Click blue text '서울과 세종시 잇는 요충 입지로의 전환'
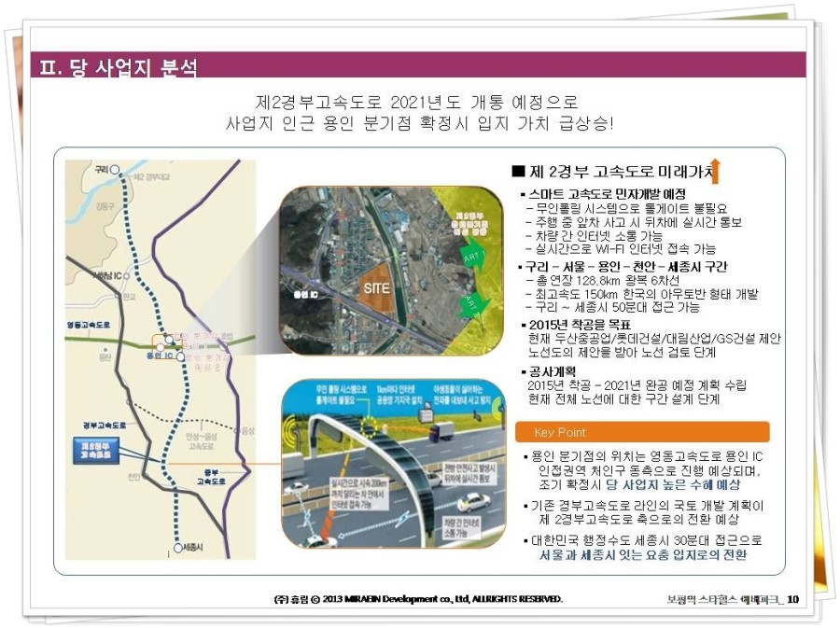This screenshot has height=628, width=840. point(642,554)
